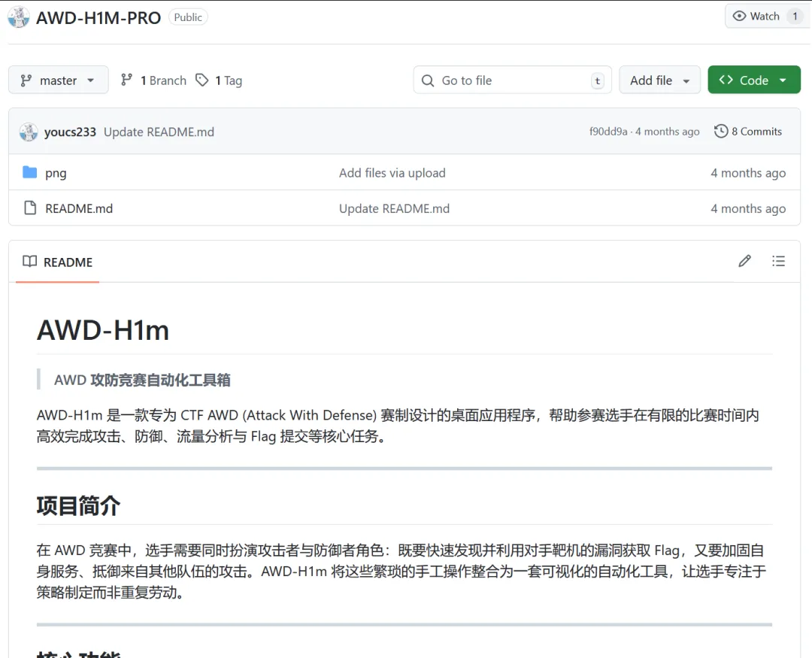812x658 pixels.
Task: Select the README tab
Action: 57,262
